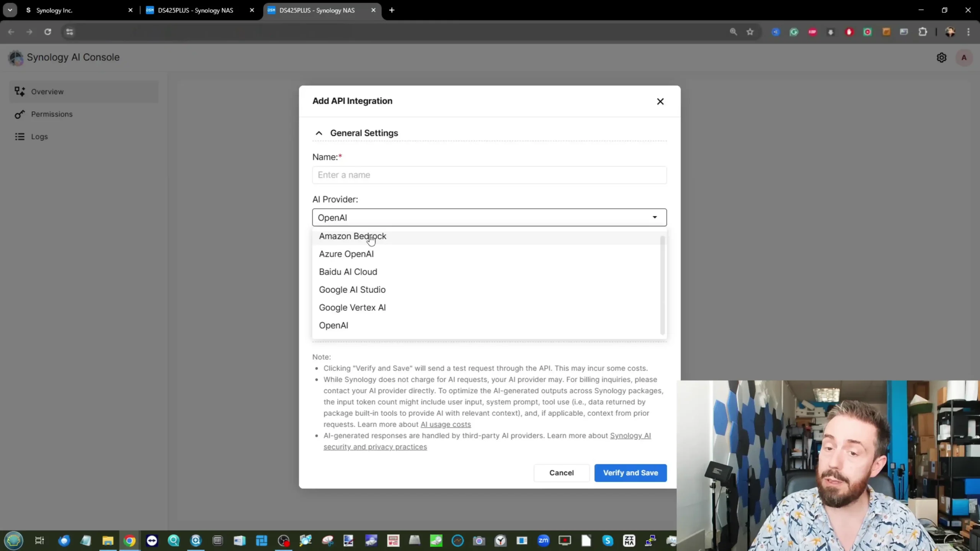
Task: Select Google AI Studio provider
Action: [x=486, y=290]
